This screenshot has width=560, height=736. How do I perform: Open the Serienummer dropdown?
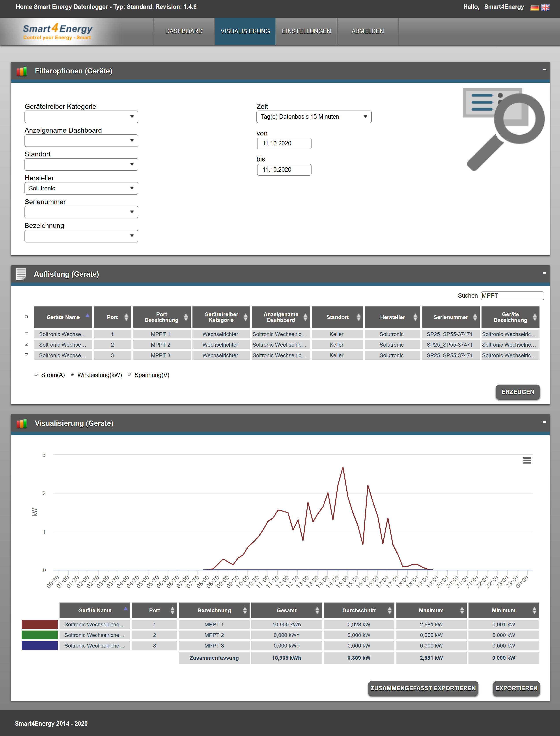point(81,212)
